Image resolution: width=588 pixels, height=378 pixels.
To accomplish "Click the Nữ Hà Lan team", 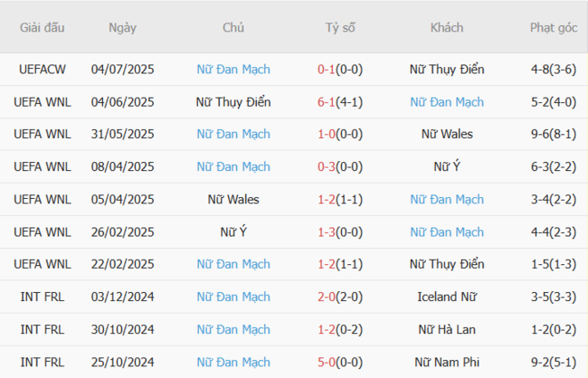I will (446, 329).
